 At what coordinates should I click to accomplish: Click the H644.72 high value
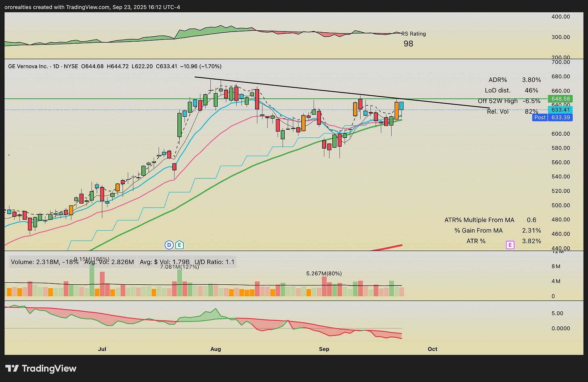[x=118, y=66]
